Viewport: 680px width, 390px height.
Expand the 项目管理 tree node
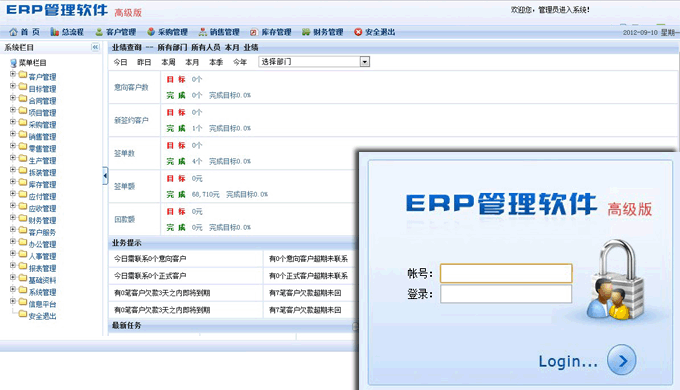click(13, 110)
